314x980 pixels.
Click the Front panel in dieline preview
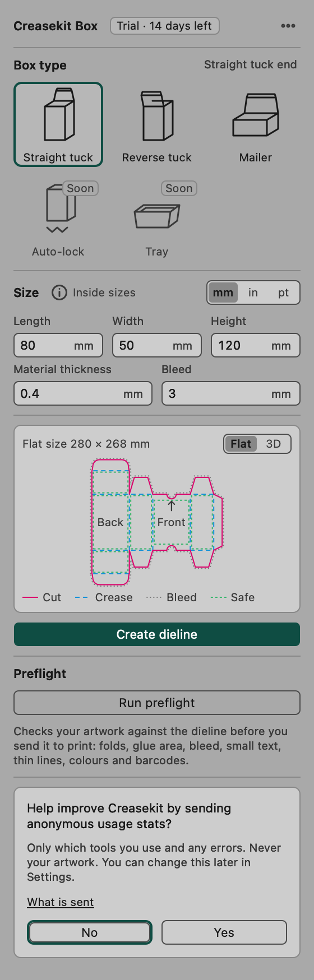(171, 522)
